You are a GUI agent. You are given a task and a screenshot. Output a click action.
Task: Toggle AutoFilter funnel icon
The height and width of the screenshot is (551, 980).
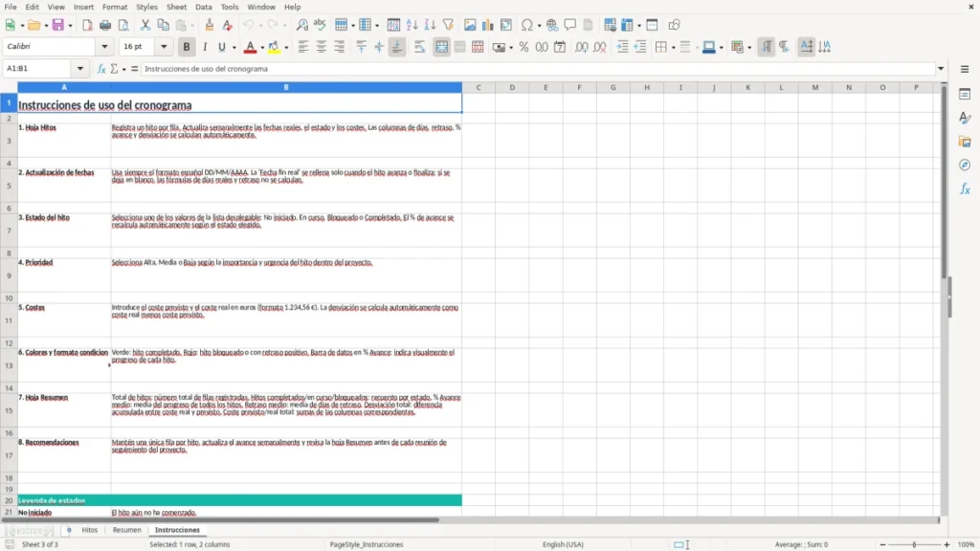tap(448, 25)
